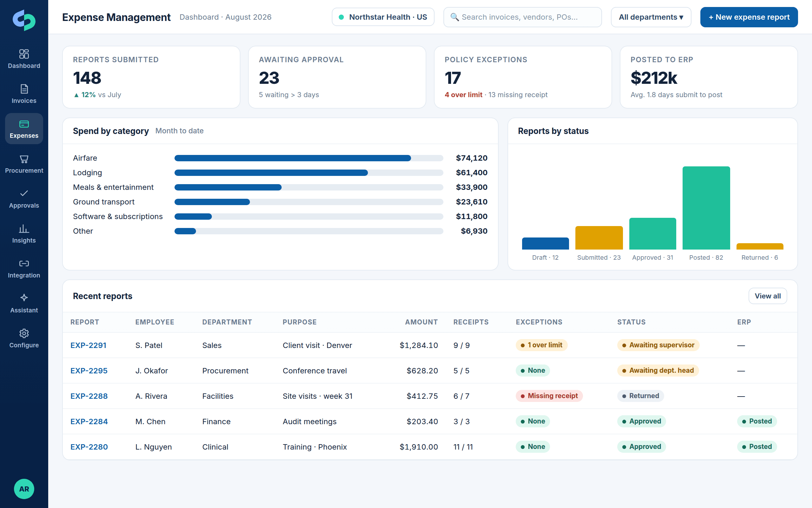Open the Dashboard sidebar icon
This screenshot has width=812, height=508.
pyautogui.click(x=24, y=54)
